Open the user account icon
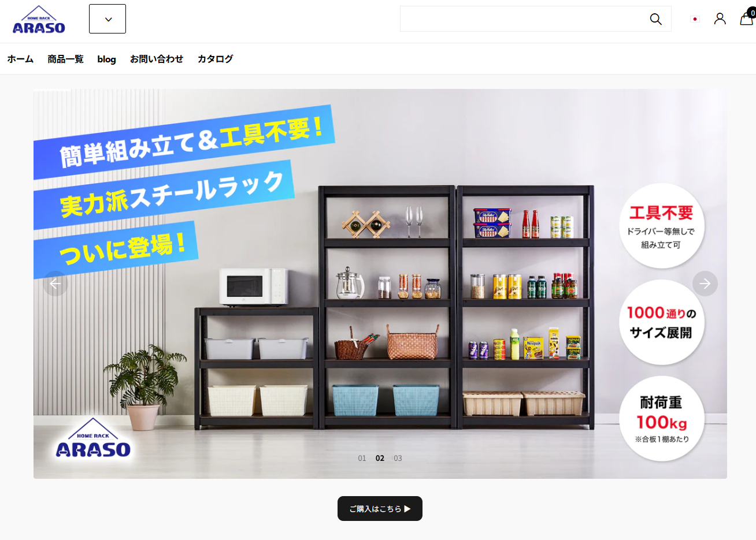 tap(720, 19)
